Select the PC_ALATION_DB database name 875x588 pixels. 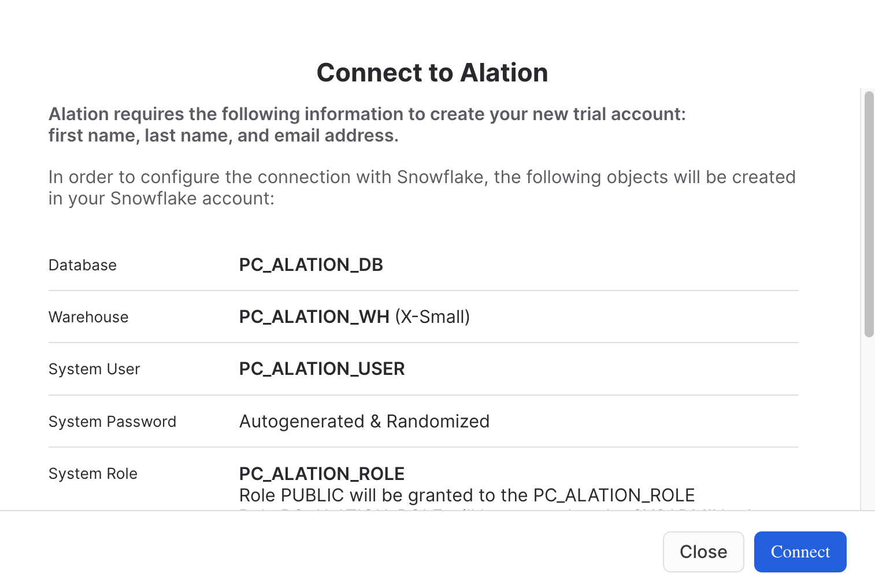(x=311, y=265)
